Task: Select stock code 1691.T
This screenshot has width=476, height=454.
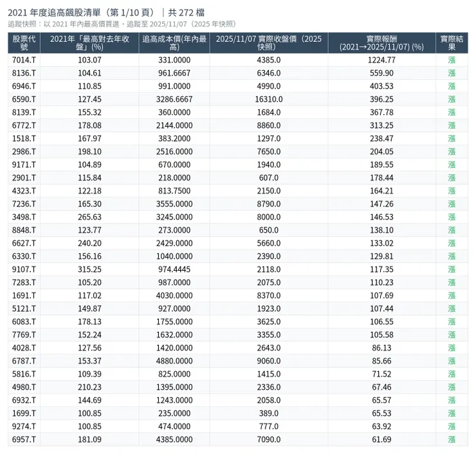Action: click(x=24, y=295)
